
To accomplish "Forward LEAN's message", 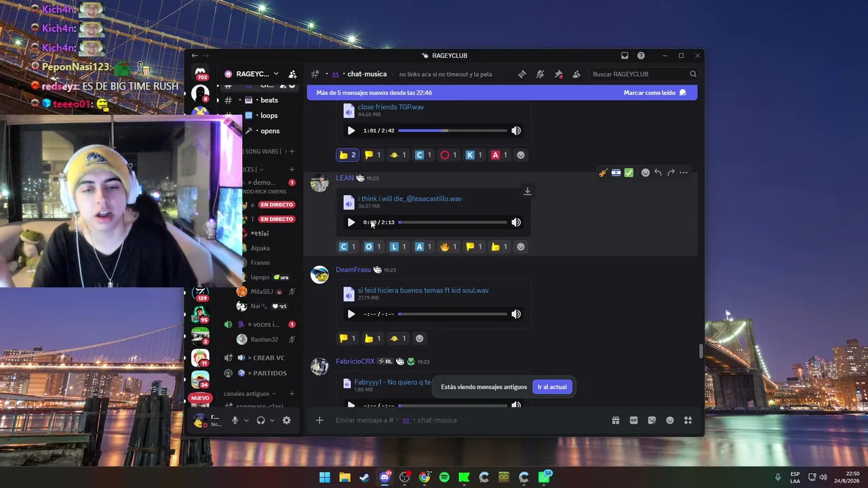I will [x=671, y=173].
